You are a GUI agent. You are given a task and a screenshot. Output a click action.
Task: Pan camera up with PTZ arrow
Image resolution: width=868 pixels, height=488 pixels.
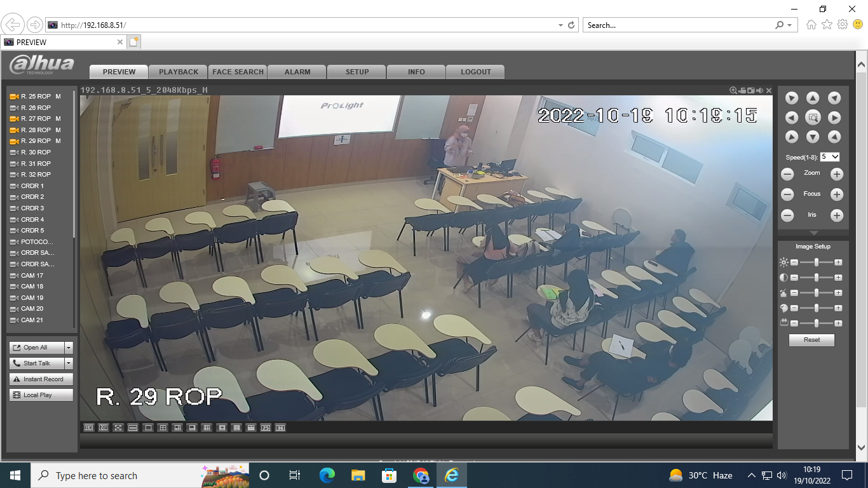click(x=813, y=98)
